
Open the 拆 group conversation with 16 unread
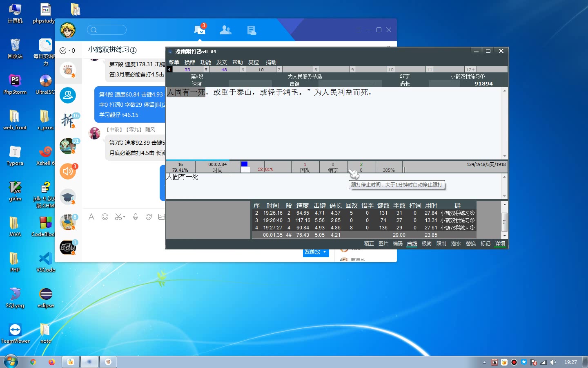click(x=68, y=121)
